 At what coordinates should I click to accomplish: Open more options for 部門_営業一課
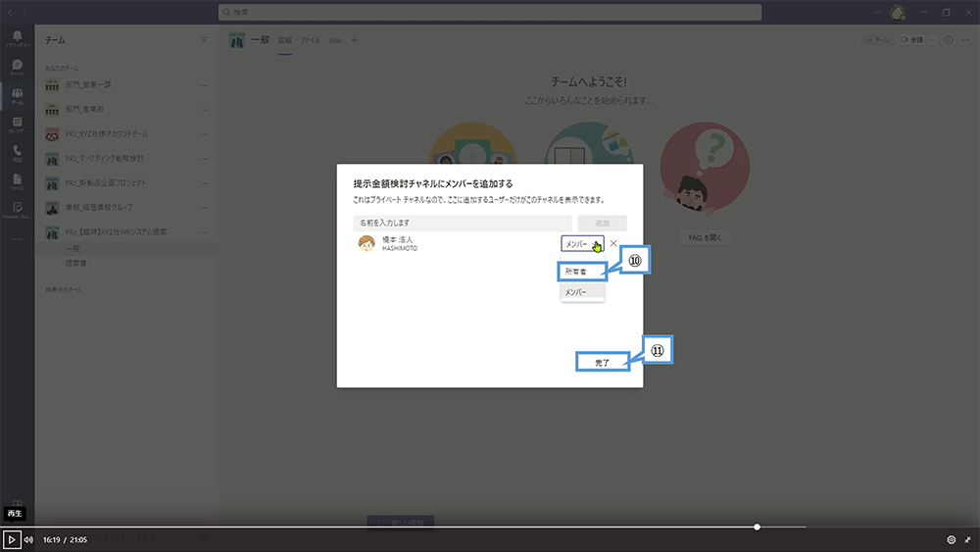tap(204, 85)
